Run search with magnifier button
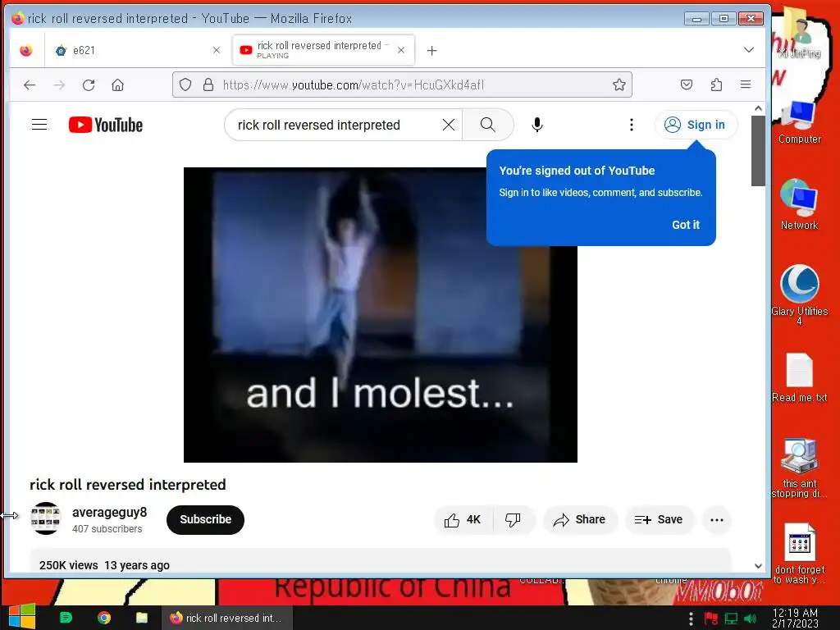Viewport: 840px width, 630px height. (487, 125)
